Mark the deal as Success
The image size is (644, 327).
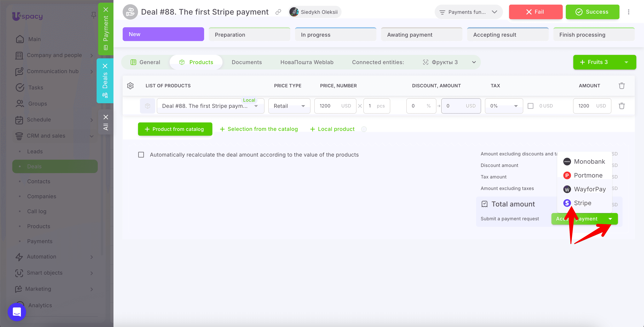pos(592,12)
